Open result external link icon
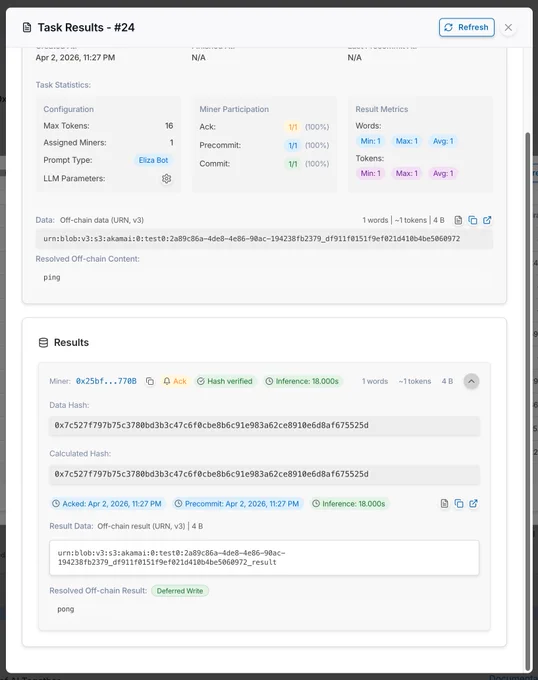The width and height of the screenshot is (538, 680). (x=473, y=503)
